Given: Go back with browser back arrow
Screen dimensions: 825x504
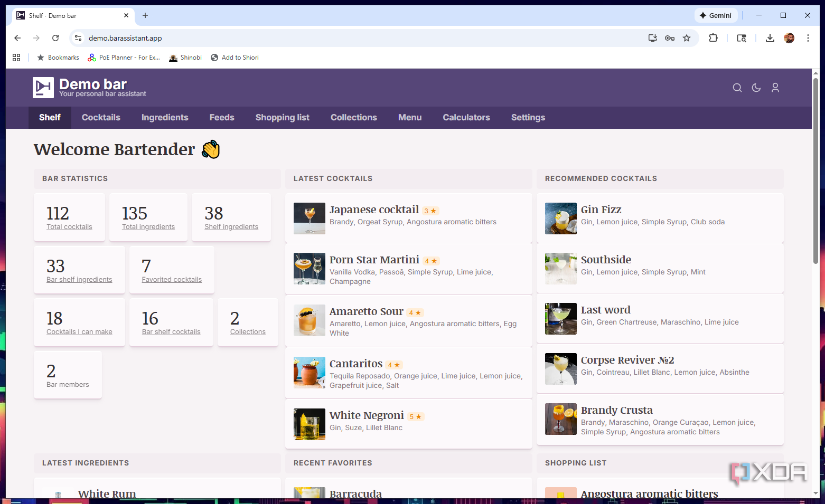Looking at the screenshot, I should pyautogui.click(x=17, y=38).
